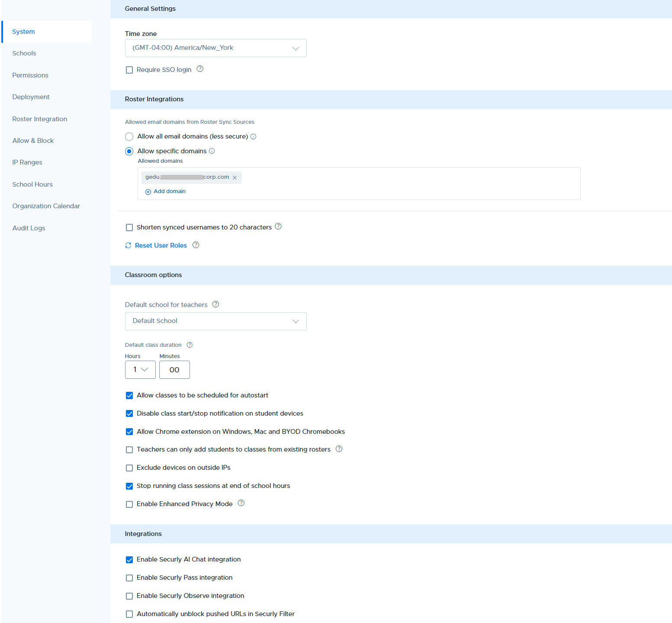The image size is (672, 623).
Task: Open the Hours dropdown for class duration
Action: (140, 370)
